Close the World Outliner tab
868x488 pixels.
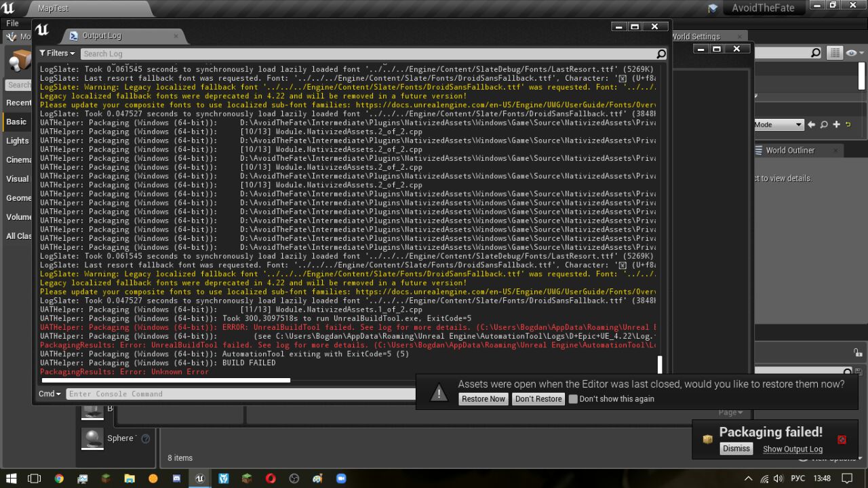(x=835, y=151)
